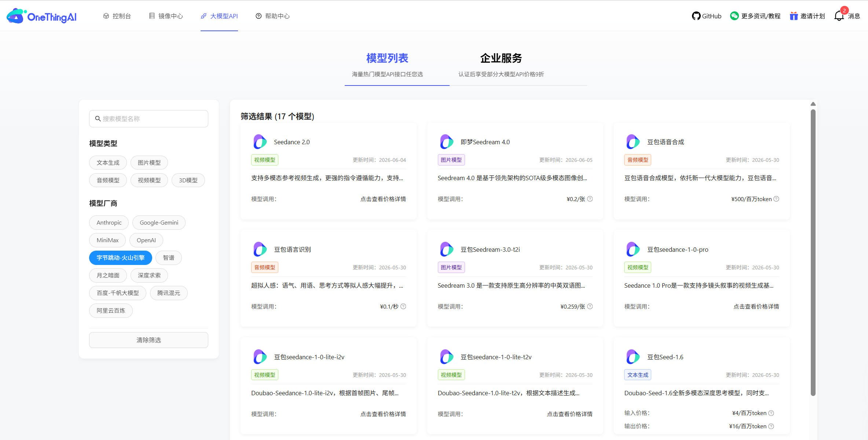Click the Seedance 2.0 model logo
Image resolution: width=868 pixels, height=440 pixels.
pyautogui.click(x=260, y=142)
